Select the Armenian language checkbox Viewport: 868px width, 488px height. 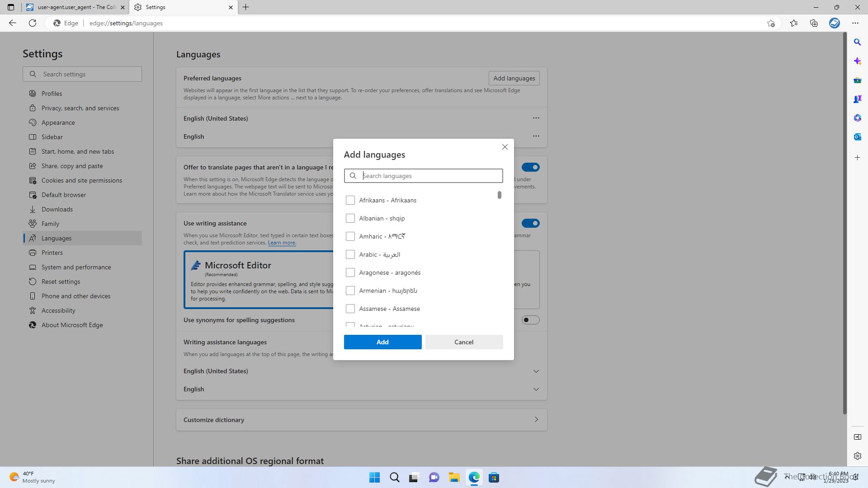click(x=350, y=291)
